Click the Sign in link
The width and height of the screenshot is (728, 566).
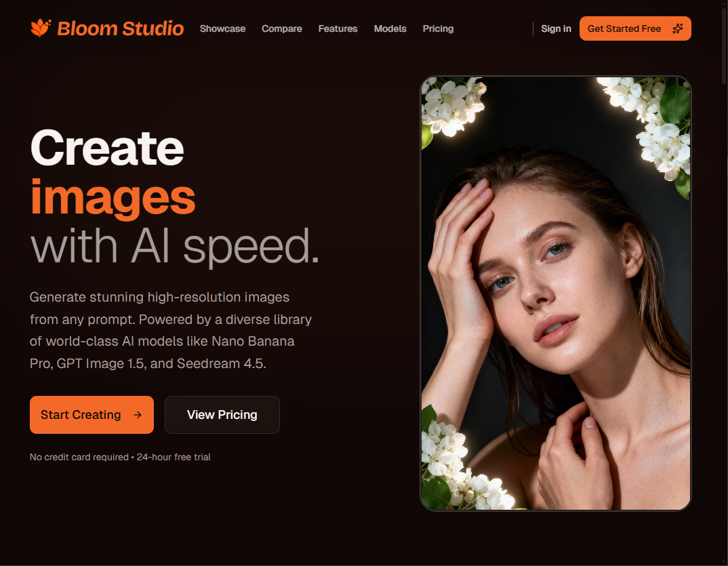click(x=556, y=28)
